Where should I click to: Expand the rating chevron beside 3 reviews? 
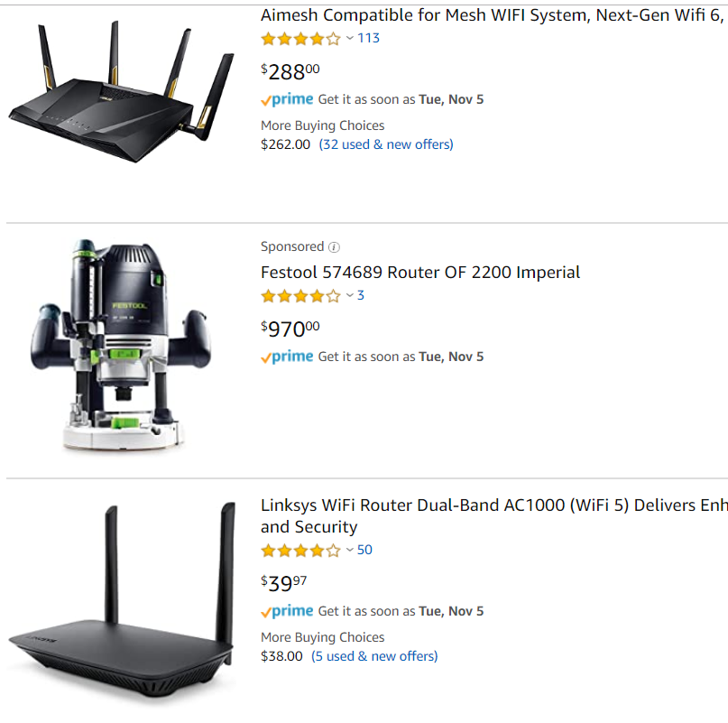coord(350,295)
